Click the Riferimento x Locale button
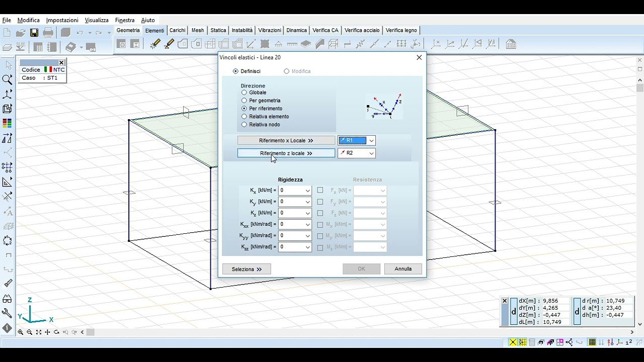The image size is (644, 362). tap(286, 141)
